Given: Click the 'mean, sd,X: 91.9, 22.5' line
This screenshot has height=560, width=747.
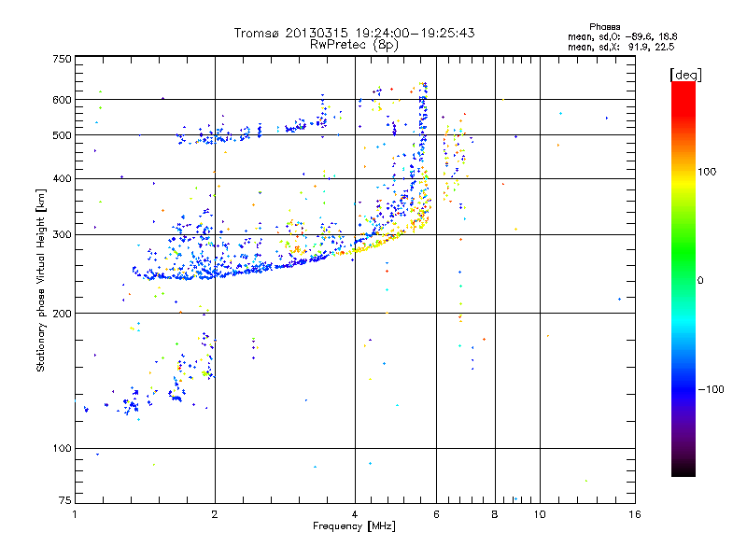Looking at the screenshot, I should [x=621, y=47].
